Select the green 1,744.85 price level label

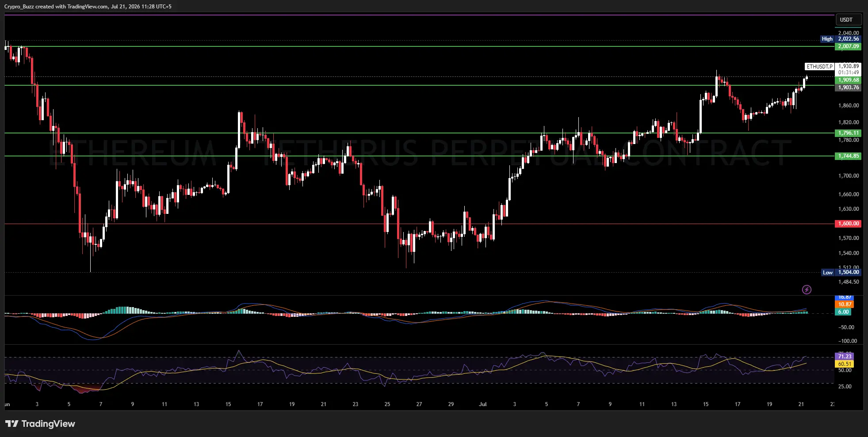[849, 156]
